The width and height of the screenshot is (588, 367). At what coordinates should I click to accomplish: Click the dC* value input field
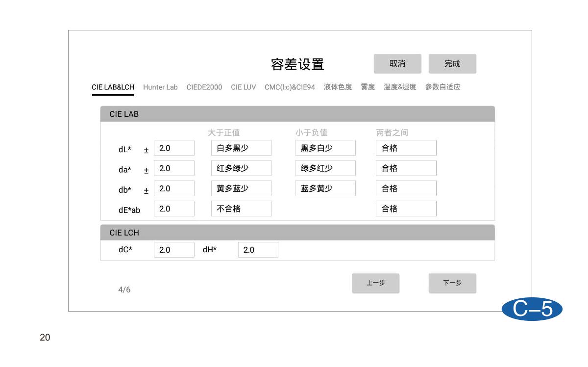point(174,250)
